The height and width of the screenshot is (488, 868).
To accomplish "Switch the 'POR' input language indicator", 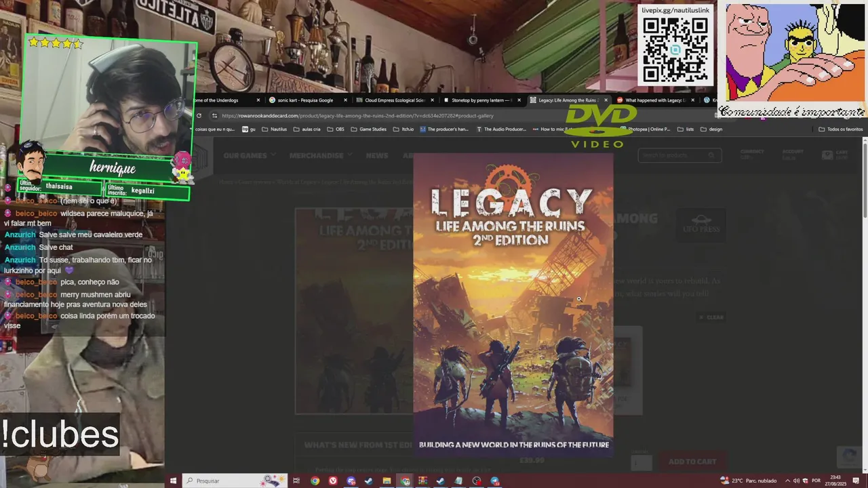I will pyautogui.click(x=816, y=481).
